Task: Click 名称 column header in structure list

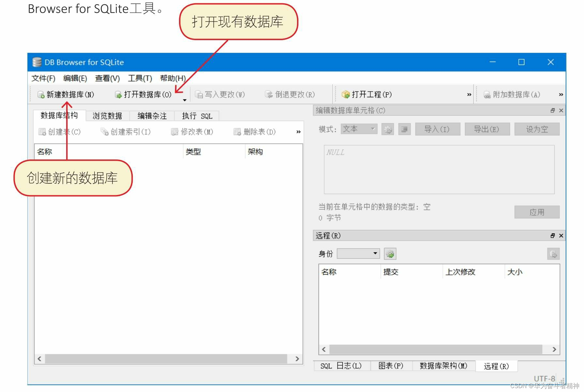Action: tap(109, 152)
